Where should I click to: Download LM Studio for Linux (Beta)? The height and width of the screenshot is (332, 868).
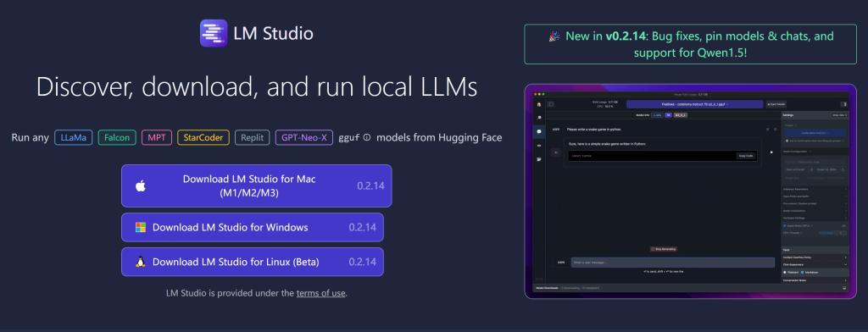coord(253,262)
